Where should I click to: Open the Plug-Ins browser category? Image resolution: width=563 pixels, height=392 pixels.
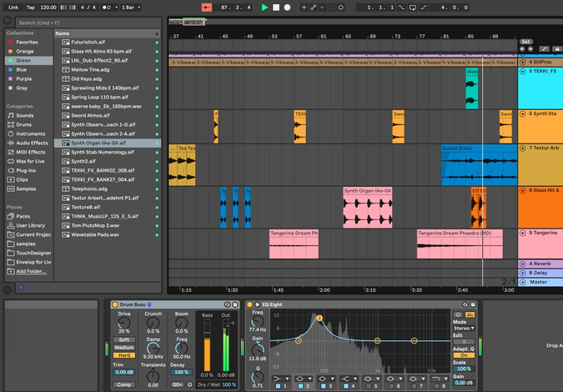click(x=27, y=169)
